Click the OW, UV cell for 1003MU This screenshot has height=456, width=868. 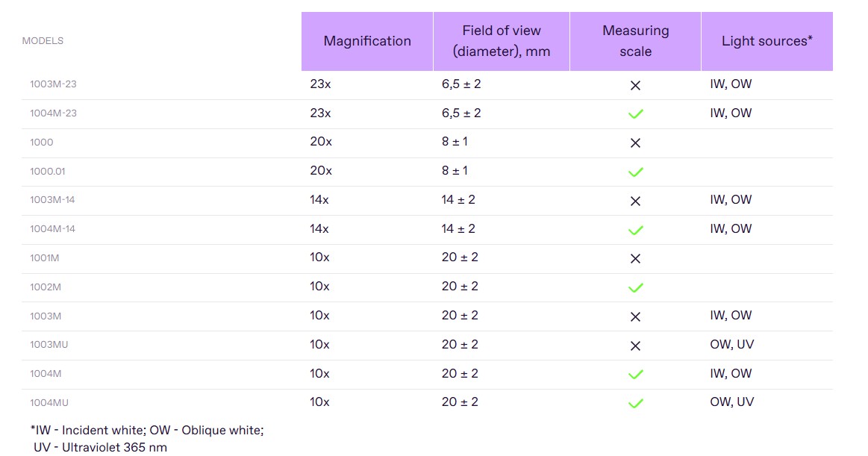(731, 344)
